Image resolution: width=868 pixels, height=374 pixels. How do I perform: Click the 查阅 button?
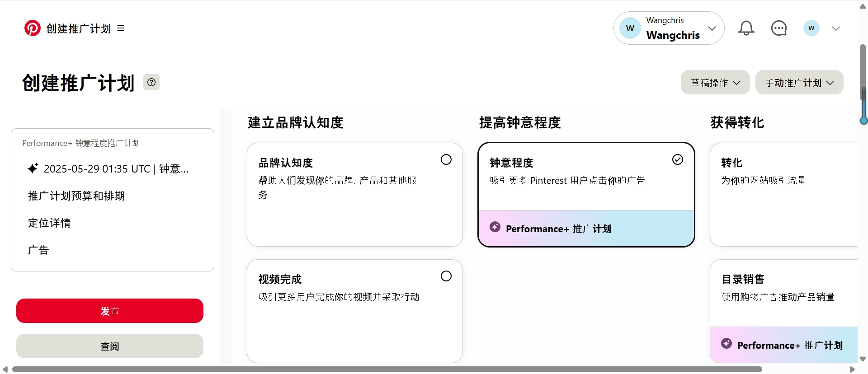110,346
